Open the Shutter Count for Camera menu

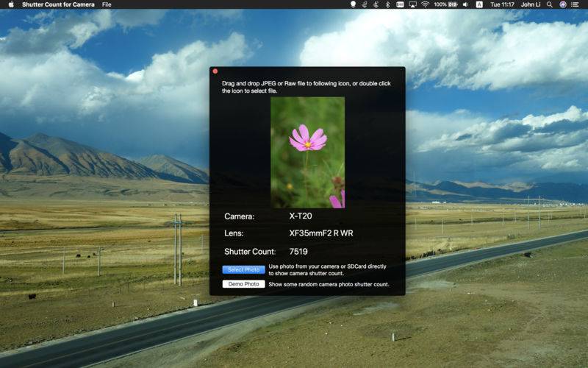click(x=58, y=4)
